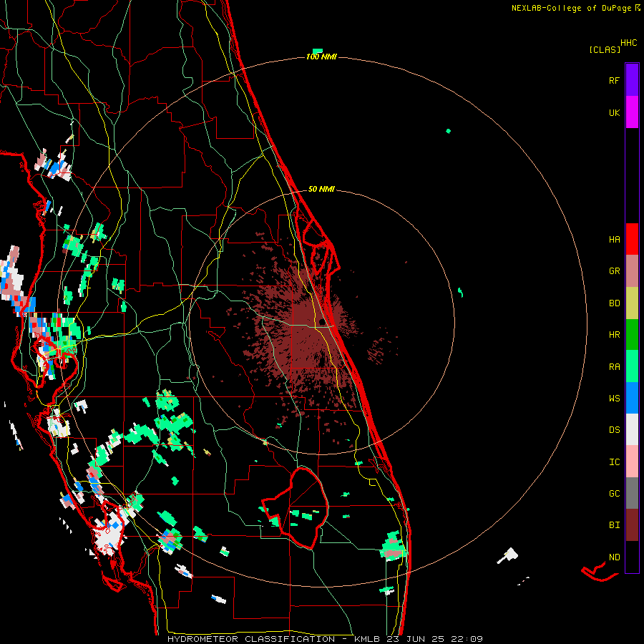Click the 50 NMI range ring label
644x644 pixels.
[321, 189]
